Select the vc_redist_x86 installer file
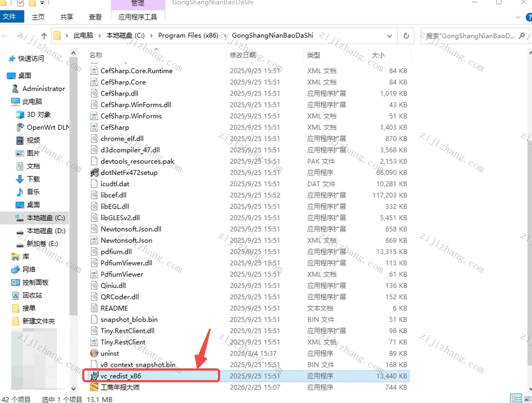532x403 pixels. point(121,376)
